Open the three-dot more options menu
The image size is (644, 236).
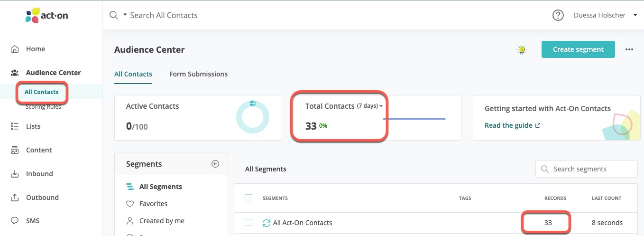(629, 49)
